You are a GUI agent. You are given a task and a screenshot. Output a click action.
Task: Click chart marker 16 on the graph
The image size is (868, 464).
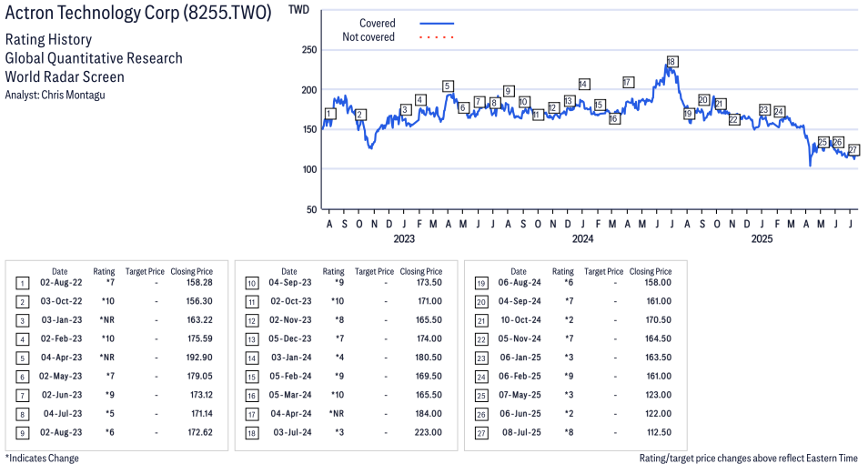613,118
